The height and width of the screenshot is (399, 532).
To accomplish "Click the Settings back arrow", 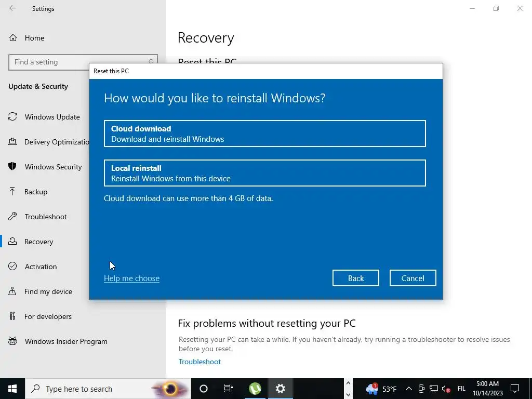I will pyautogui.click(x=12, y=8).
